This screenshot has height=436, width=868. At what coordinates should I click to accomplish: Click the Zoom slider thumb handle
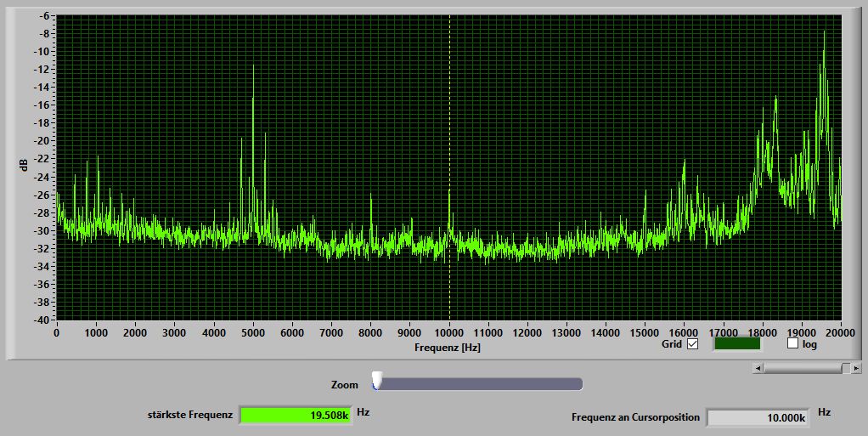377,382
